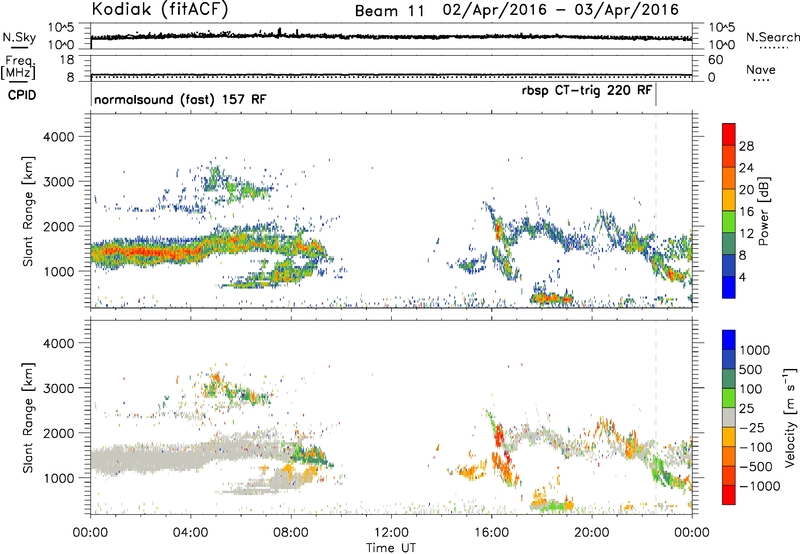Select the "N.Sky" legend label
The image size is (800, 554).
[19, 37]
